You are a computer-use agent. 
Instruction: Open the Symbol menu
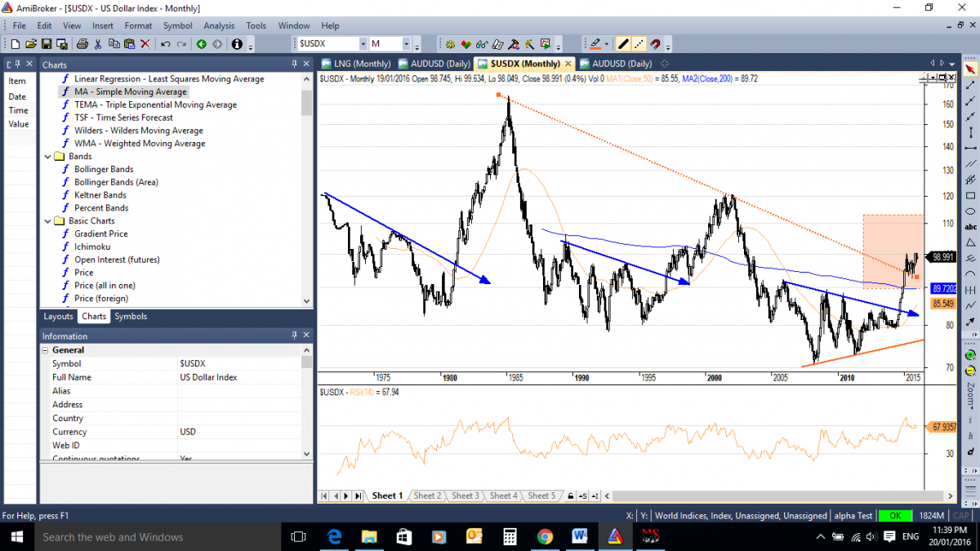pyautogui.click(x=177, y=26)
